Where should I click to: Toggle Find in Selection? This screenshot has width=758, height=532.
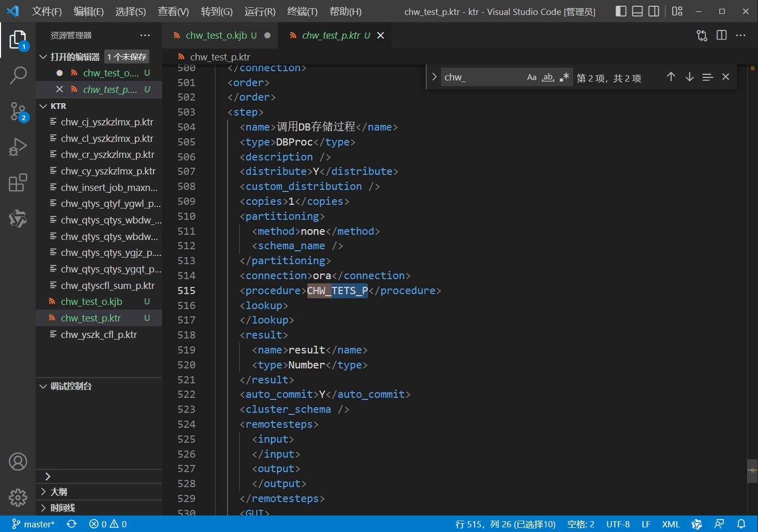point(707,77)
